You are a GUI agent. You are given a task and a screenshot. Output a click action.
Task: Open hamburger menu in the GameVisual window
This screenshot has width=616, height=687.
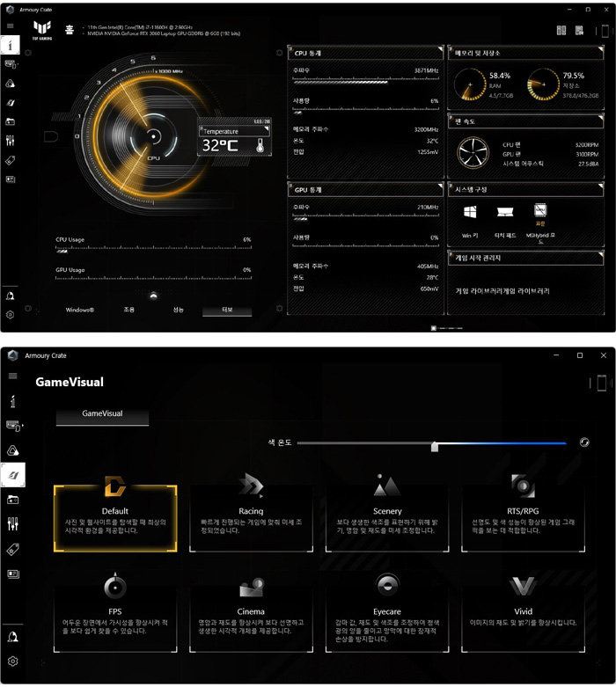point(12,376)
